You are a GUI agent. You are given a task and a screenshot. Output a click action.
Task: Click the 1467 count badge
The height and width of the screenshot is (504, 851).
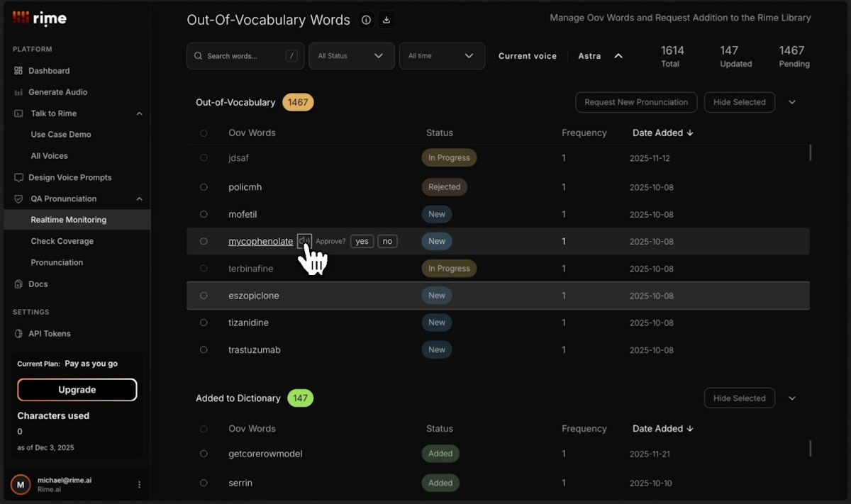[298, 102]
